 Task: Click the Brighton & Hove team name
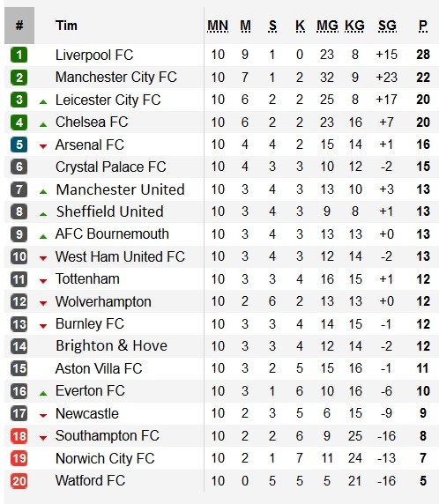pos(111,346)
